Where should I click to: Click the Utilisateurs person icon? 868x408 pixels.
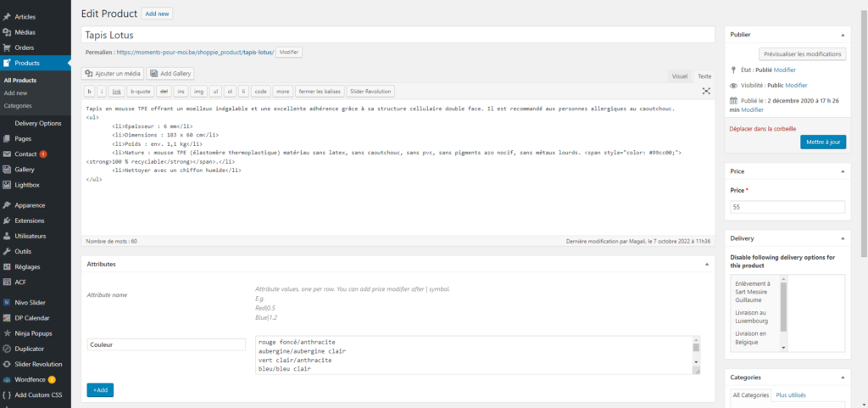[x=7, y=236]
